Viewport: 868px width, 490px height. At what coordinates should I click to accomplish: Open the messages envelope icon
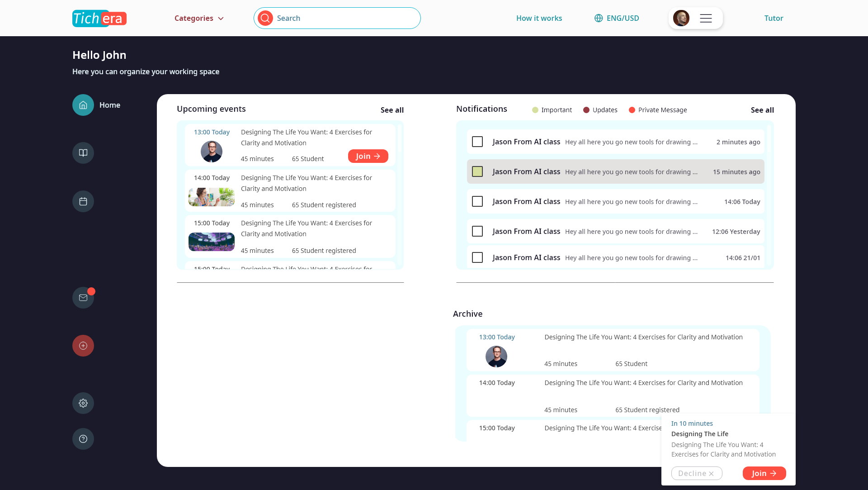coord(83,298)
